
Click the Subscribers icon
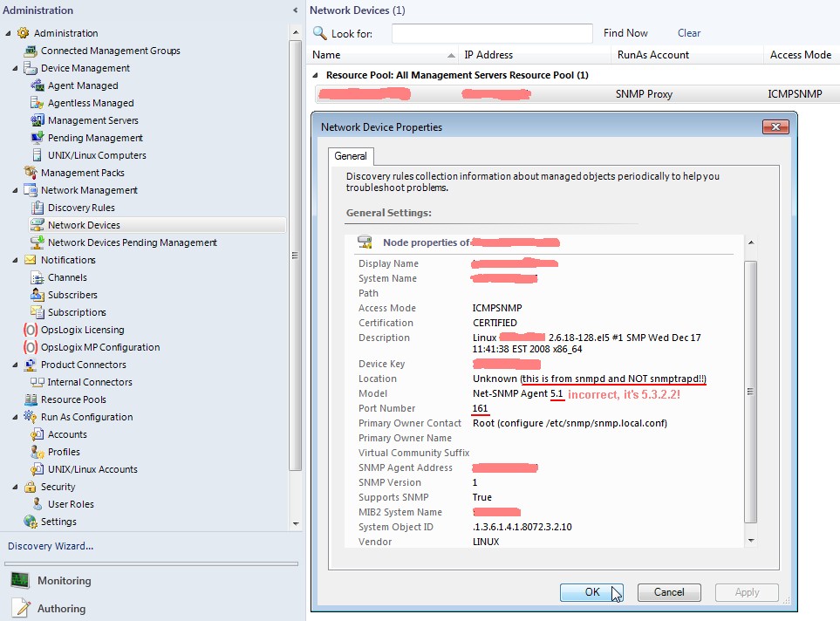(38, 295)
